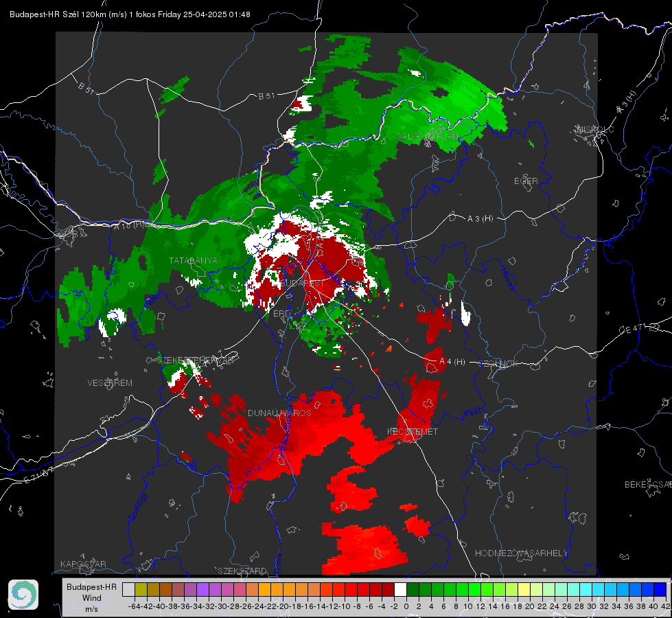Select the olive swatch between -64 and -42
This screenshot has height=618, width=672.
[x=141, y=590]
